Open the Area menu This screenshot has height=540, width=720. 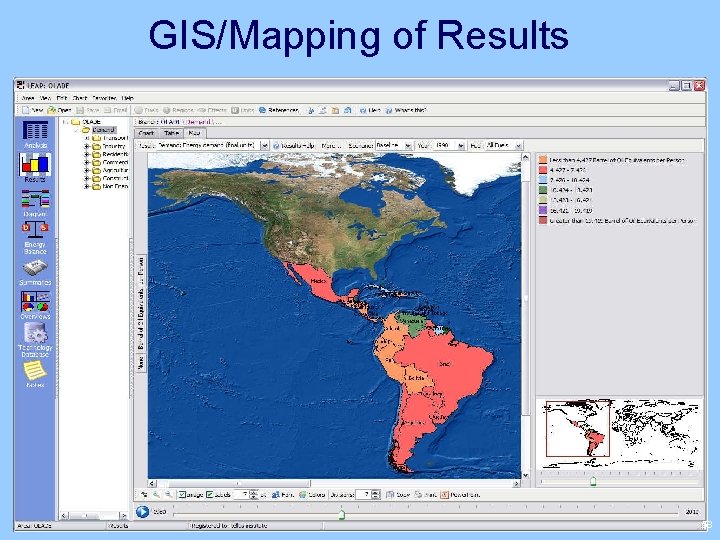point(28,98)
